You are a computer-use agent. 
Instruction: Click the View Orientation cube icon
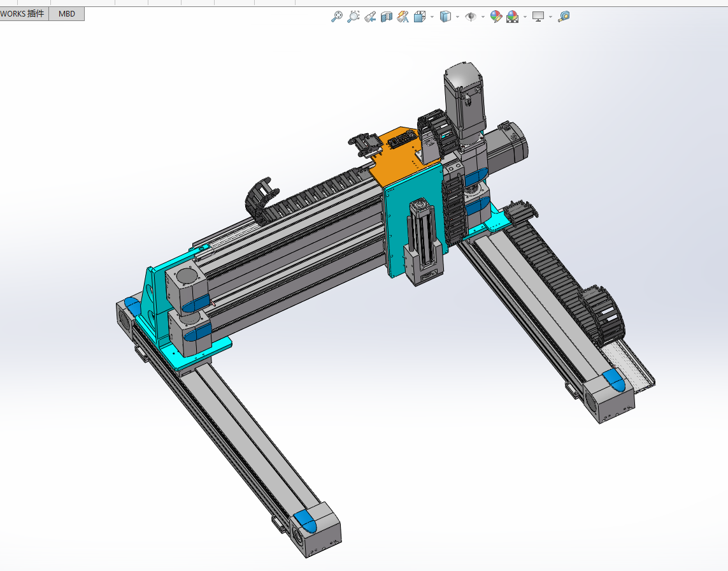[x=420, y=17]
